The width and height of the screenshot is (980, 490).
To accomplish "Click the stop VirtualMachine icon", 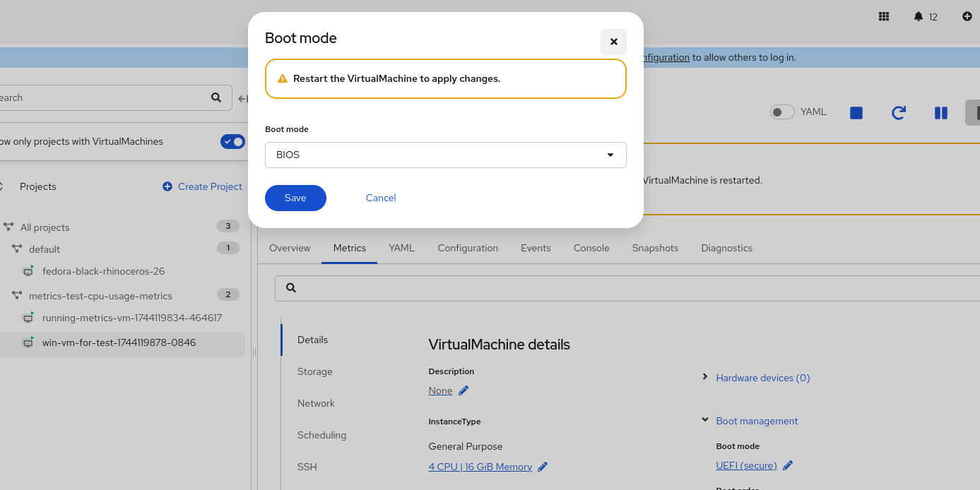I will pos(856,113).
